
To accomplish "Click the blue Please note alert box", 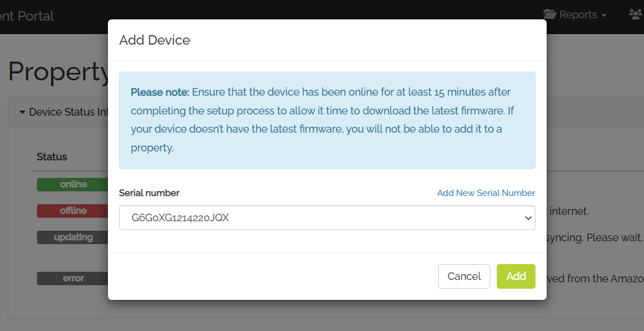I will click(x=327, y=120).
